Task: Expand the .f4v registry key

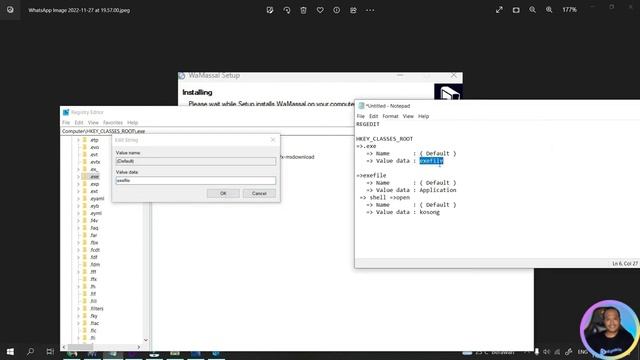Action: [78, 221]
